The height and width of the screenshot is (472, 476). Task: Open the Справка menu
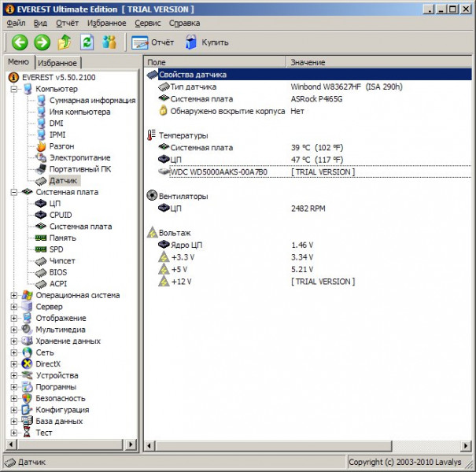coord(184,24)
